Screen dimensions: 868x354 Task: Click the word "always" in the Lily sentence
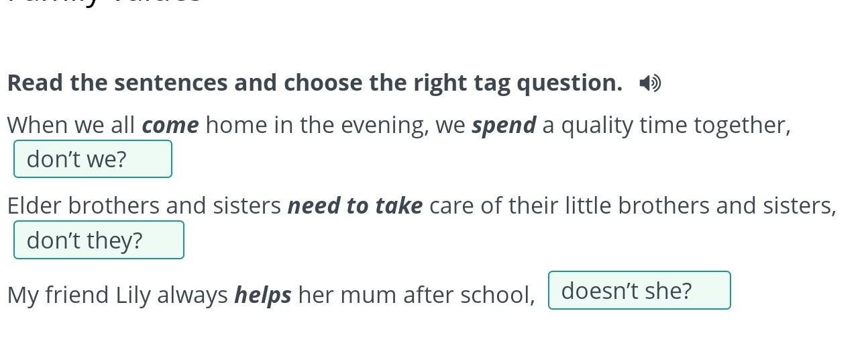pos(193,296)
